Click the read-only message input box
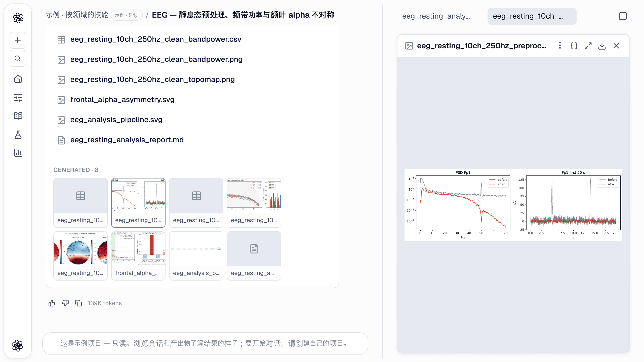The image size is (644, 362). point(205,343)
